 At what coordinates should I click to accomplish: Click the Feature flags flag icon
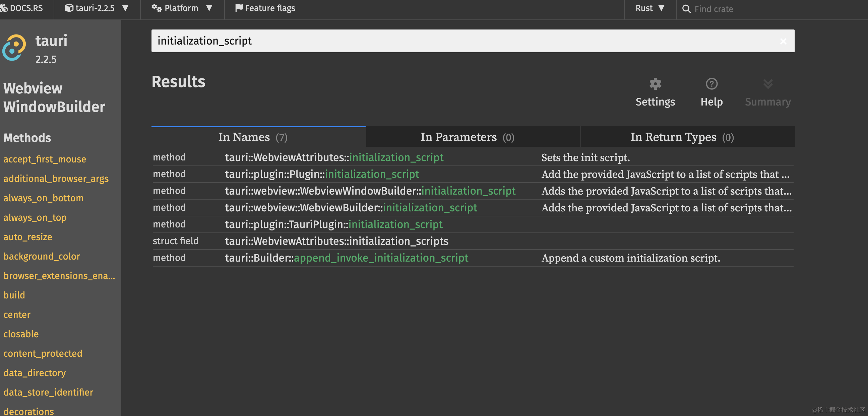click(x=239, y=8)
